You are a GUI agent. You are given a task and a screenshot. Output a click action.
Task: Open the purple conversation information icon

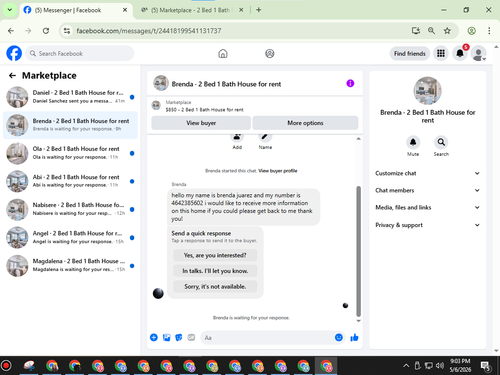tap(350, 83)
